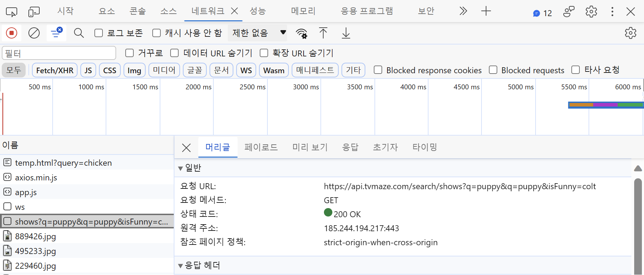Toggle the filter bar icon
Image resolution: width=644 pixels, height=275 pixels.
57,33
